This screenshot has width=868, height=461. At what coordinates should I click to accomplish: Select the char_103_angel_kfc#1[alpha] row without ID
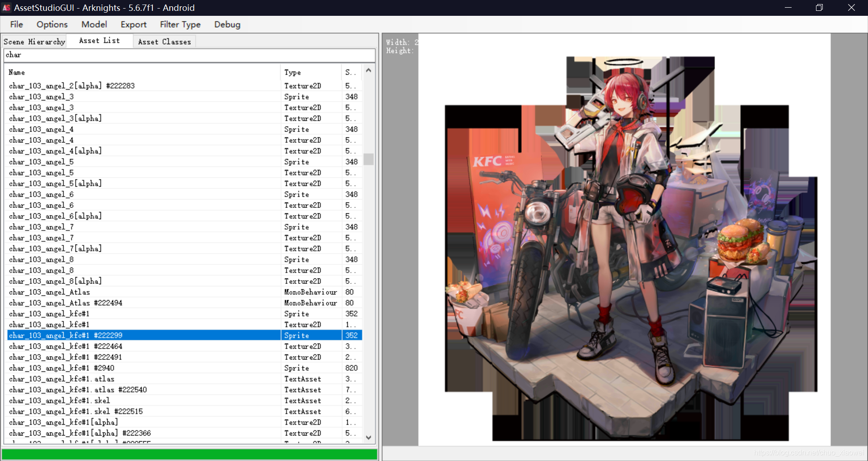[x=185, y=422]
